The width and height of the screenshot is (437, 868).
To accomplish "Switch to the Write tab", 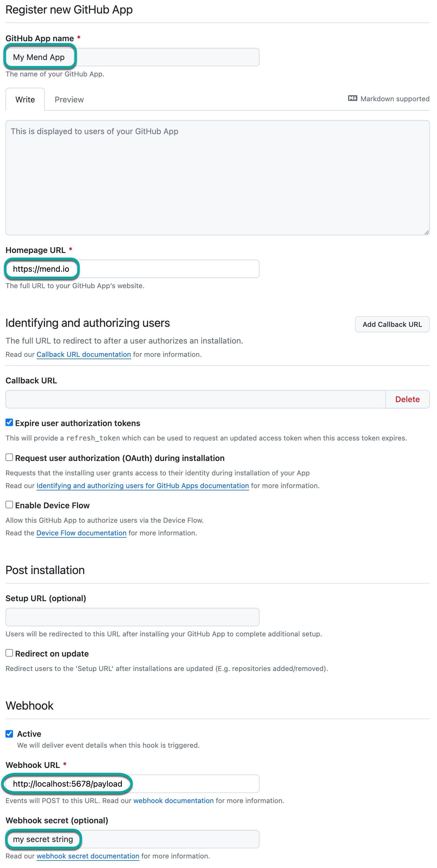I will tap(25, 100).
